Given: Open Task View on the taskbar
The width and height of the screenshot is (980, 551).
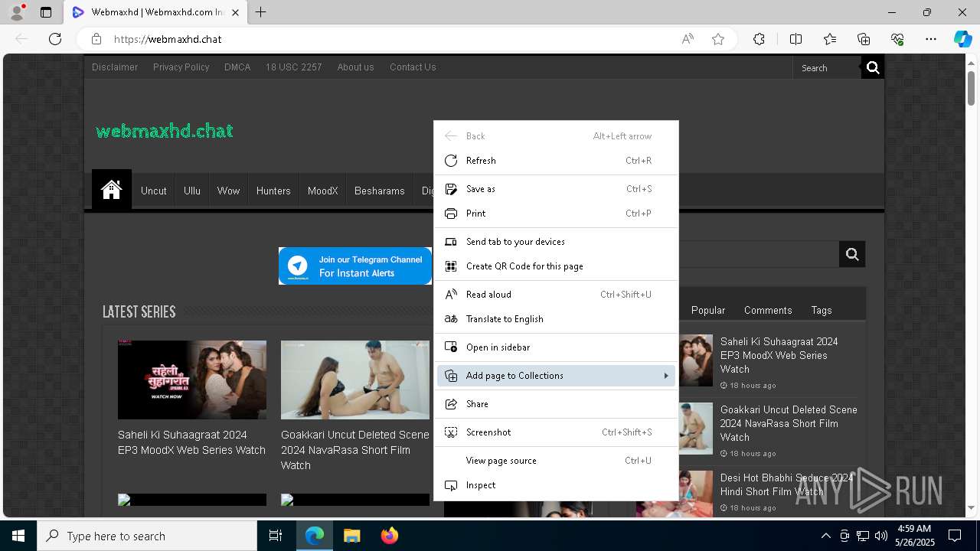Looking at the screenshot, I should (x=276, y=536).
